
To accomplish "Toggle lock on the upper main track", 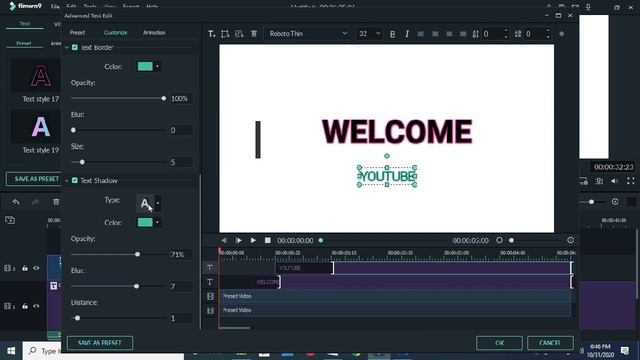I will coord(25,268).
